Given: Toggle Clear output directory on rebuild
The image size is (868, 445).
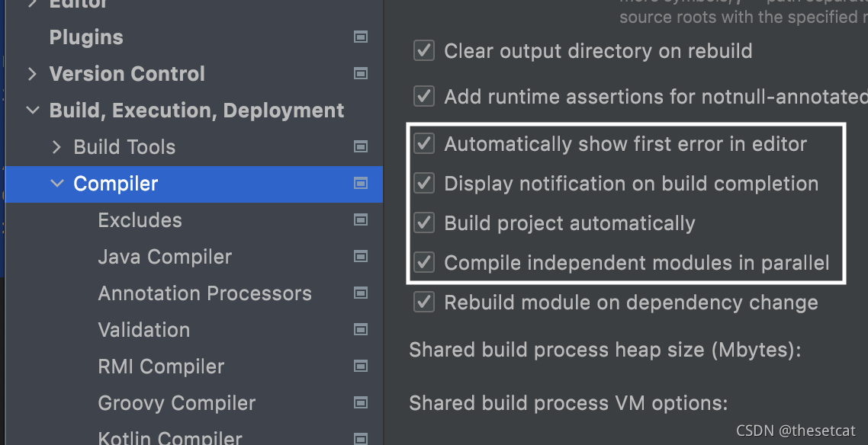Looking at the screenshot, I should 423,51.
